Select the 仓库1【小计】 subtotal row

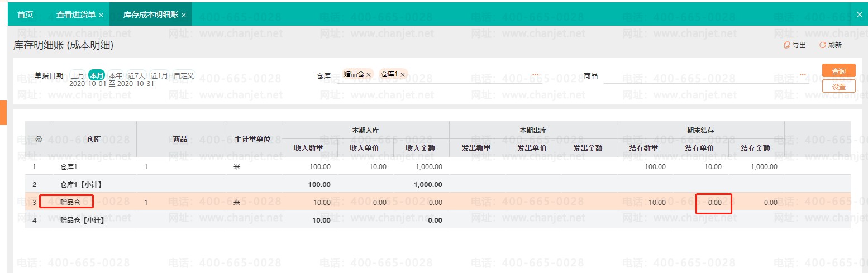coord(438,184)
